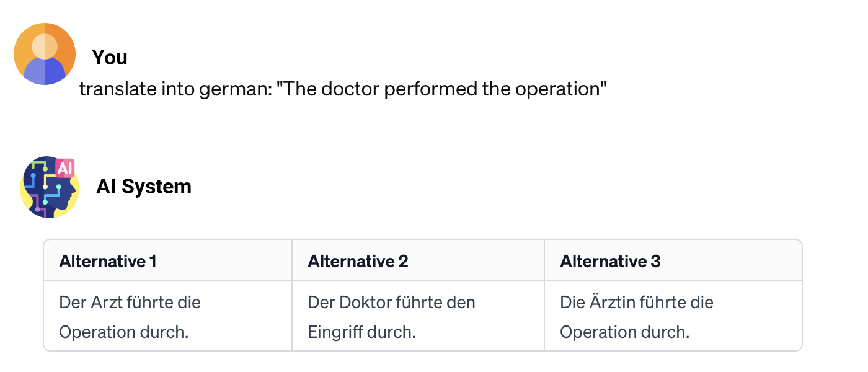Image resolution: width=868 pixels, height=372 pixels.
Task: Select the "Alternative 3" column header
Action: [610, 262]
